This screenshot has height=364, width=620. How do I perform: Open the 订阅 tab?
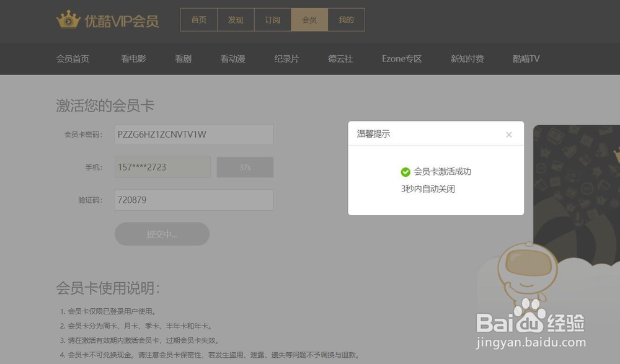272,20
